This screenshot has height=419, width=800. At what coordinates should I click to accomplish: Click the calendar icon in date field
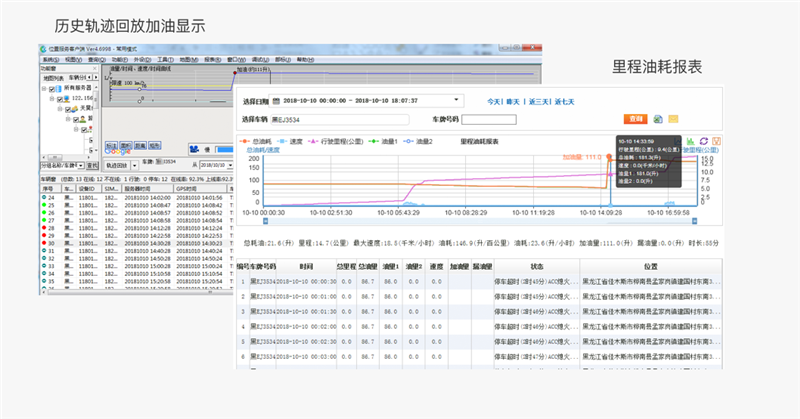[x=276, y=101]
